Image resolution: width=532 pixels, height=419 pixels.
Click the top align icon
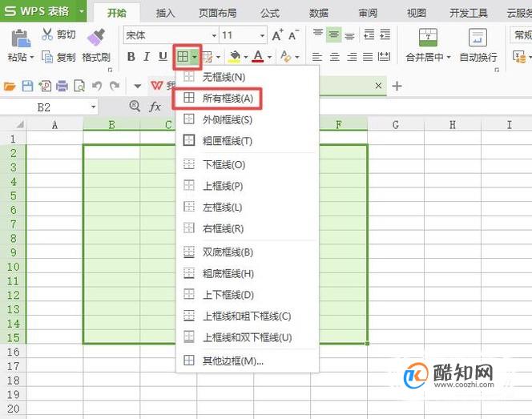click(x=318, y=34)
